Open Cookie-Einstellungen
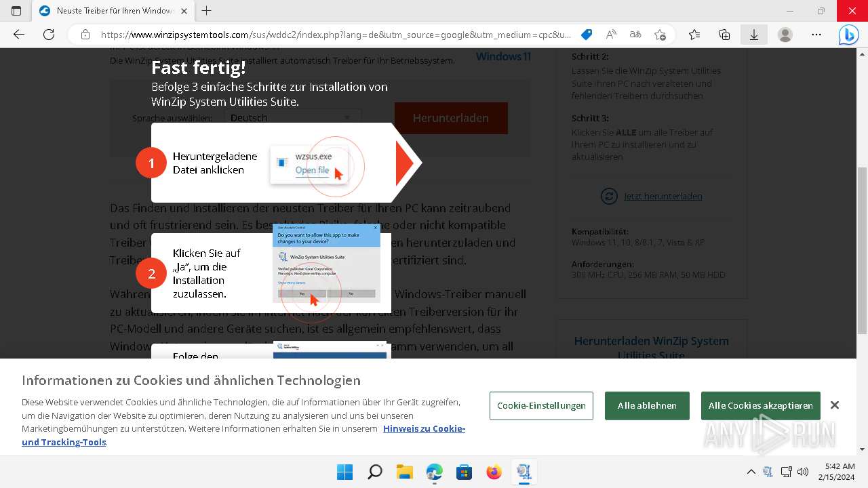 (541, 406)
